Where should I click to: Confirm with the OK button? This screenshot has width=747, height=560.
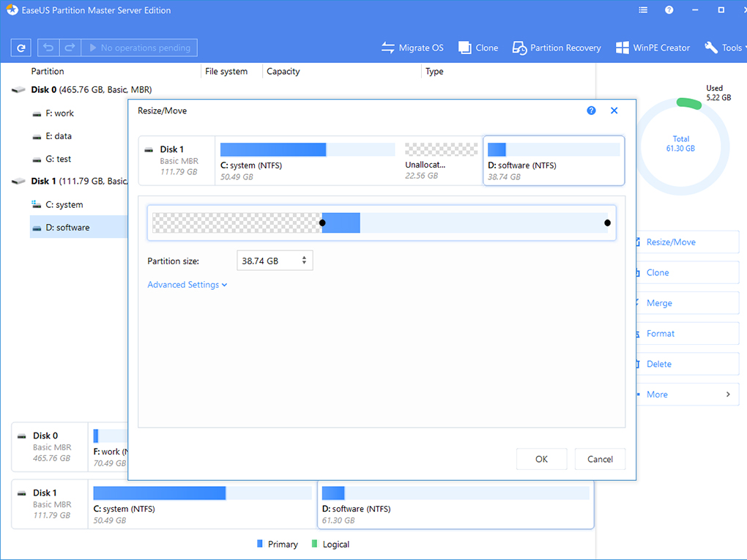pos(542,459)
